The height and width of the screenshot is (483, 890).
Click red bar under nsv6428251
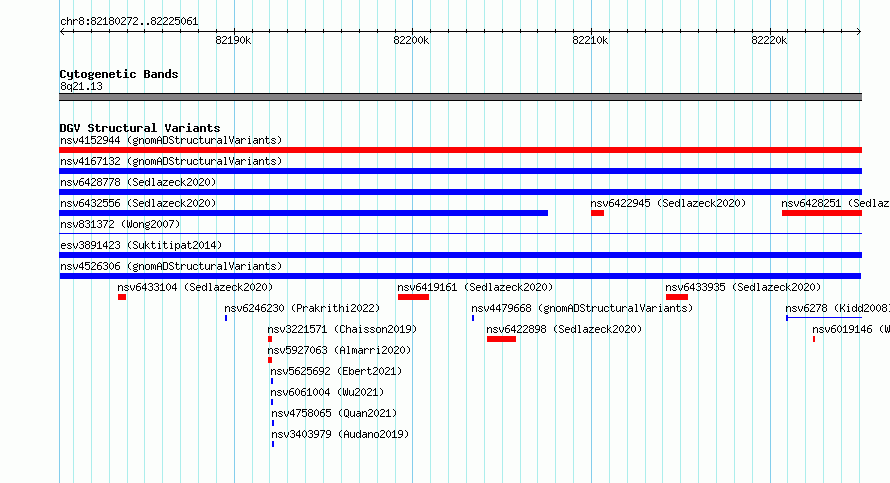821,213
